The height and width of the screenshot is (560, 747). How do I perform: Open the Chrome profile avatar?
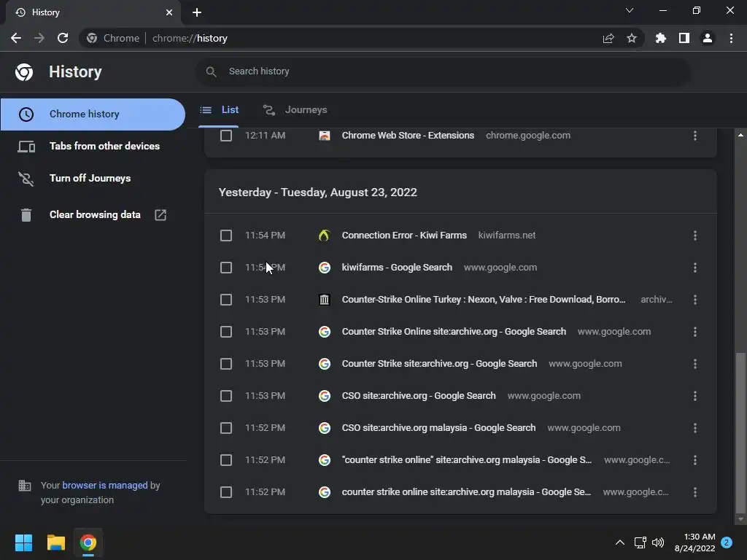(x=708, y=38)
